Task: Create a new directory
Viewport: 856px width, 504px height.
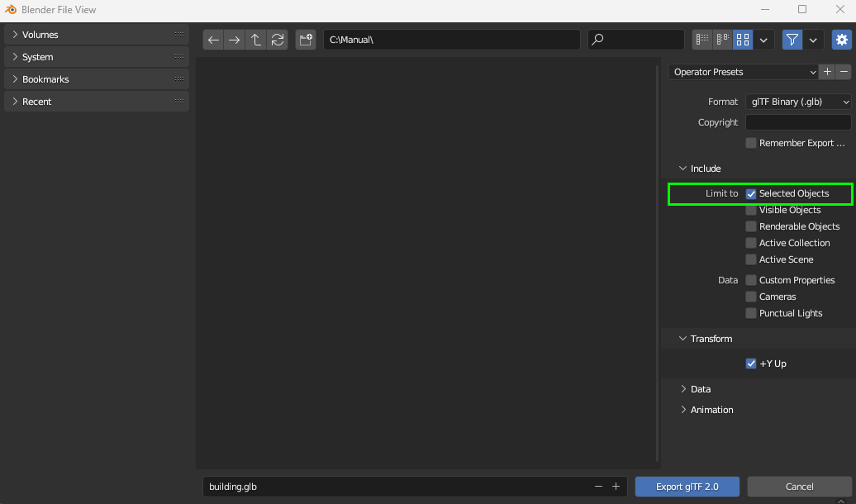Action: point(305,39)
